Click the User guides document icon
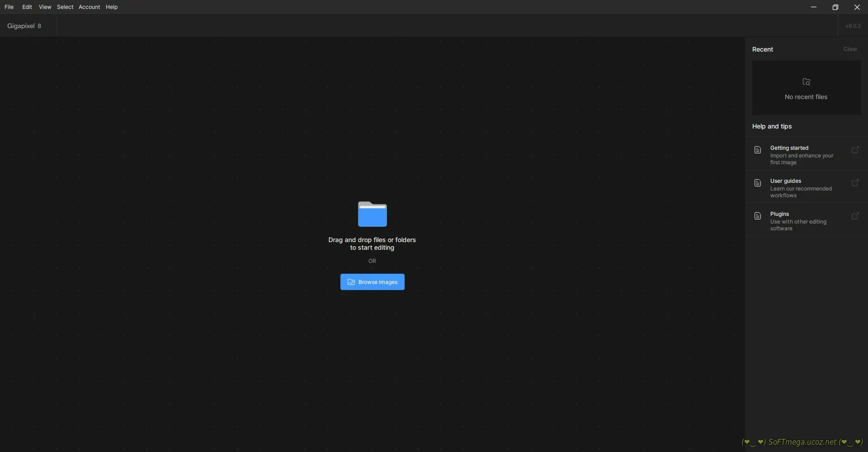The image size is (868, 452). (758, 183)
